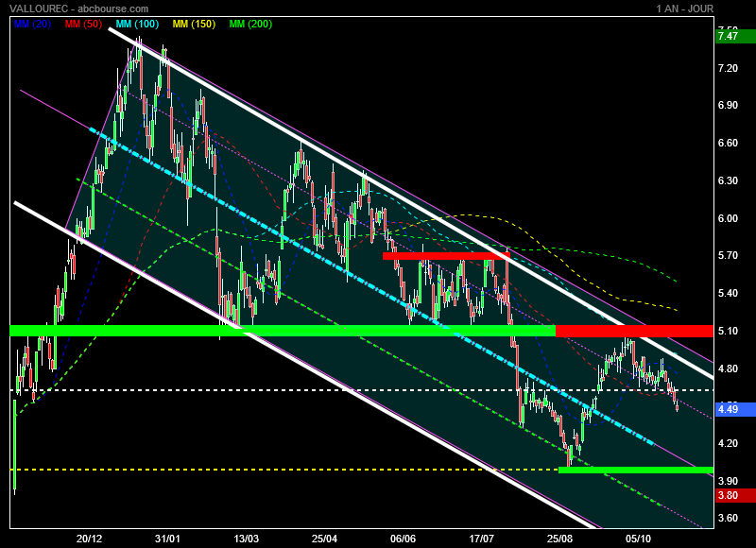756x548 pixels.
Task: Click the 6.60 price axis label
Action: [x=728, y=143]
